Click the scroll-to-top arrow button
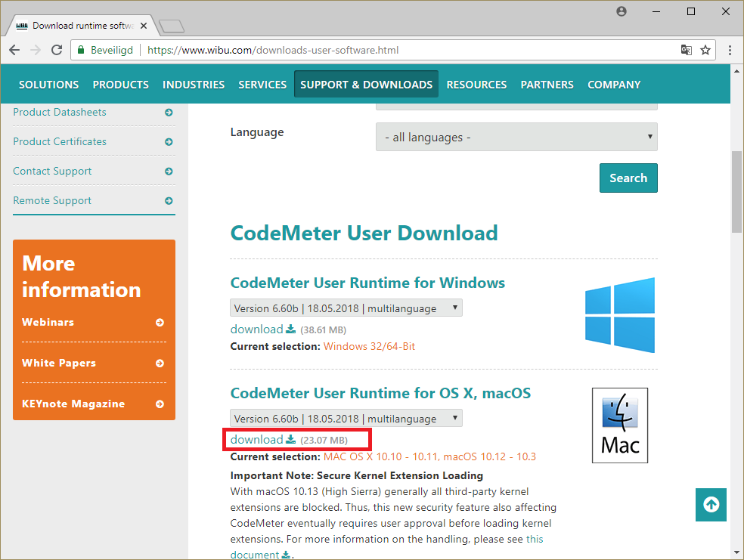This screenshot has width=744, height=560. pyautogui.click(x=711, y=505)
